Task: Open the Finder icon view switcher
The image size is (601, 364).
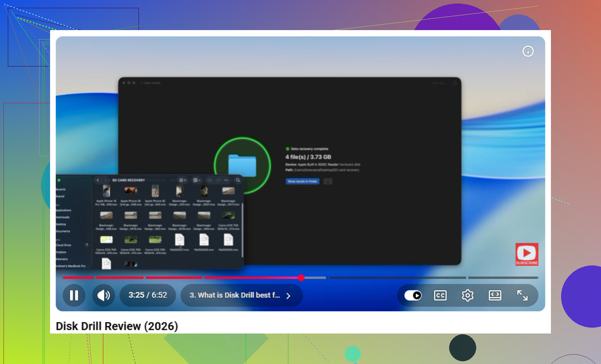Action: click(182, 180)
